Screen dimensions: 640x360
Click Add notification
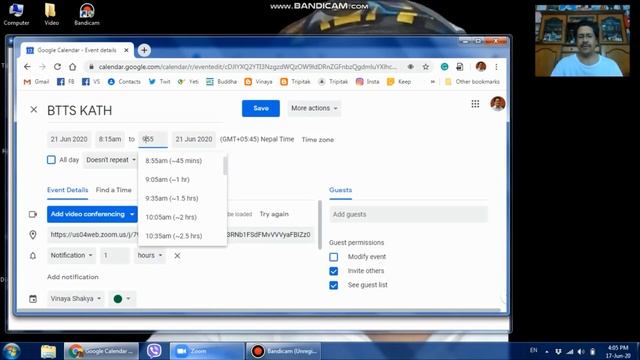click(x=73, y=277)
